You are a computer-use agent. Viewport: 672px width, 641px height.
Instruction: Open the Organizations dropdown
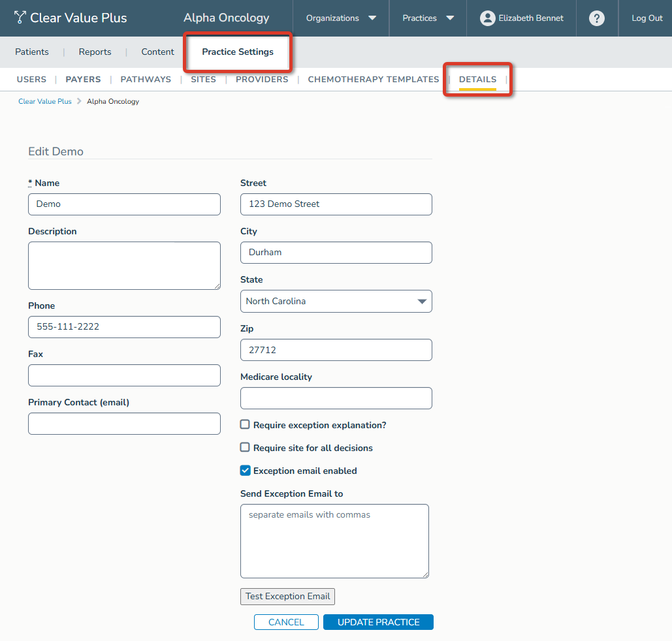pos(340,18)
